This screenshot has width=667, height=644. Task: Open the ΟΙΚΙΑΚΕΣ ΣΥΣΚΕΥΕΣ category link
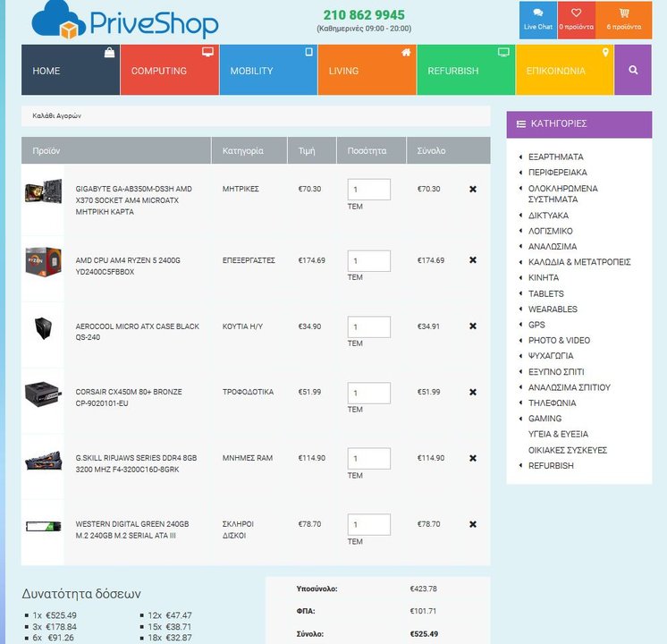568,450
